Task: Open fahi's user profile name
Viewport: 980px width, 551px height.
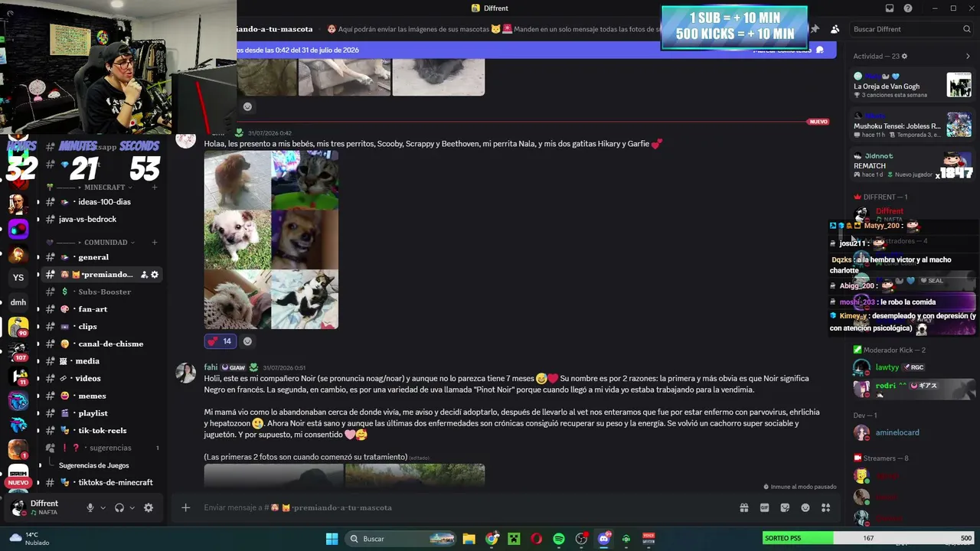Action: 211,367
